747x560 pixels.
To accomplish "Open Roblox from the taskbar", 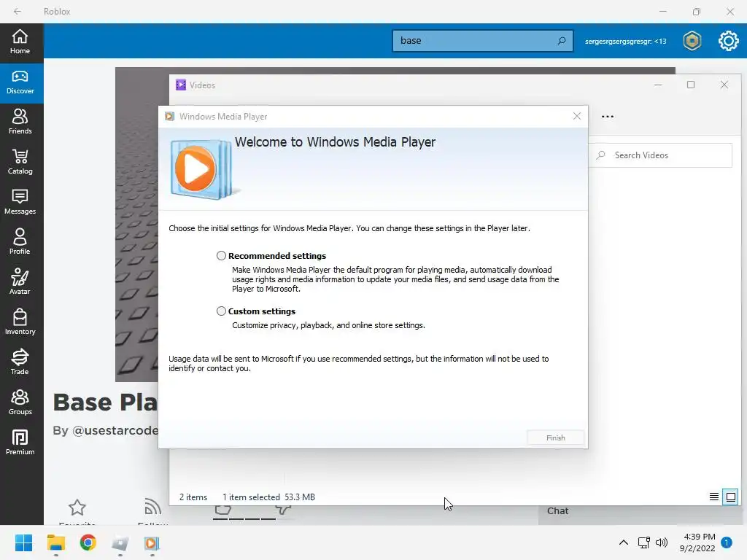I will [x=120, y=542].
